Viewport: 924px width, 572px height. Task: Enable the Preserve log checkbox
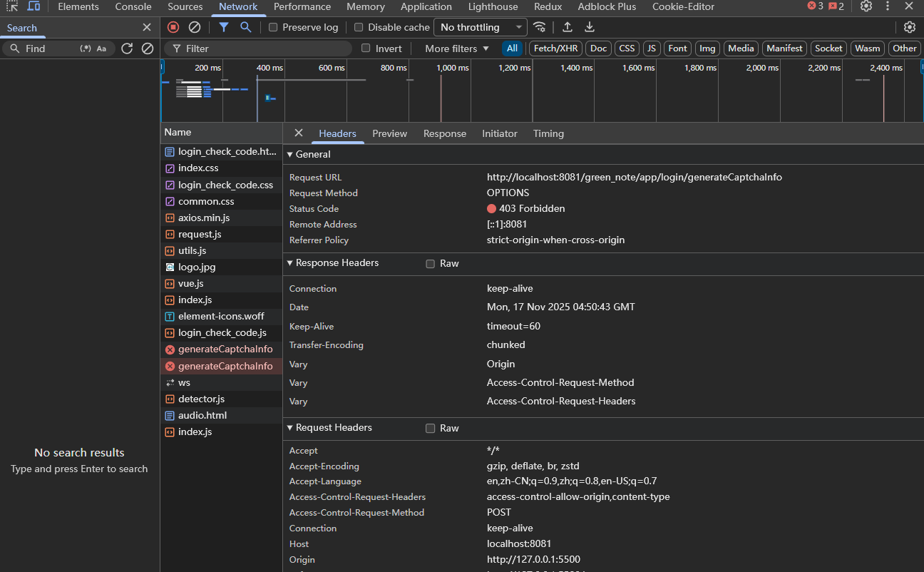tap(273, 27)
